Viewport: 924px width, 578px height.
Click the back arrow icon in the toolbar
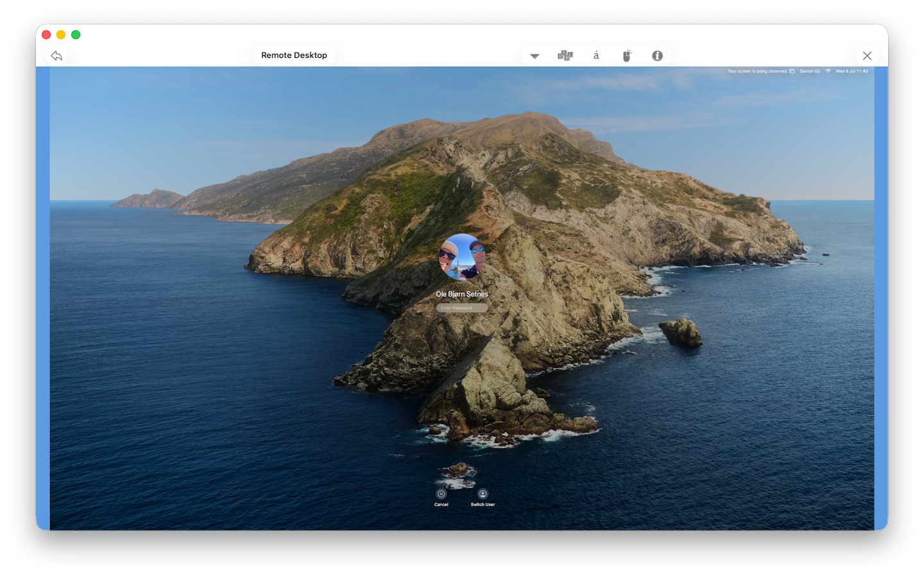coord(56,56)
